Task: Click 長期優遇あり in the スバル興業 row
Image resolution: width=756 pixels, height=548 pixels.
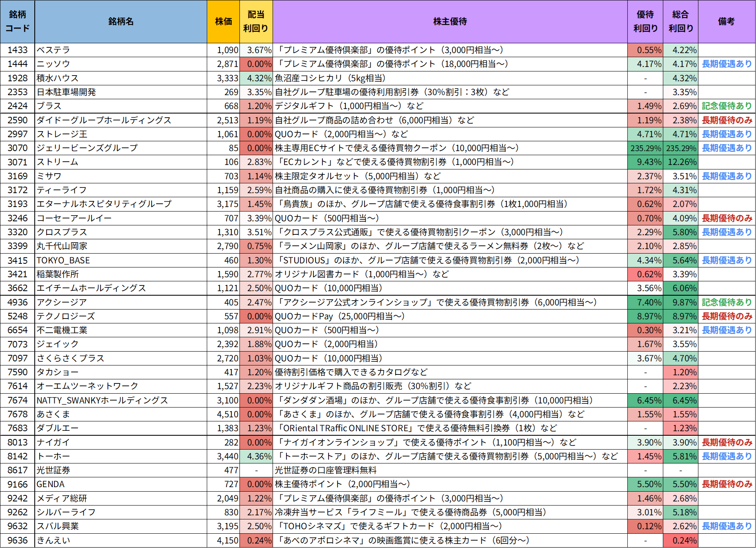Action: click(x=727, y=526)
